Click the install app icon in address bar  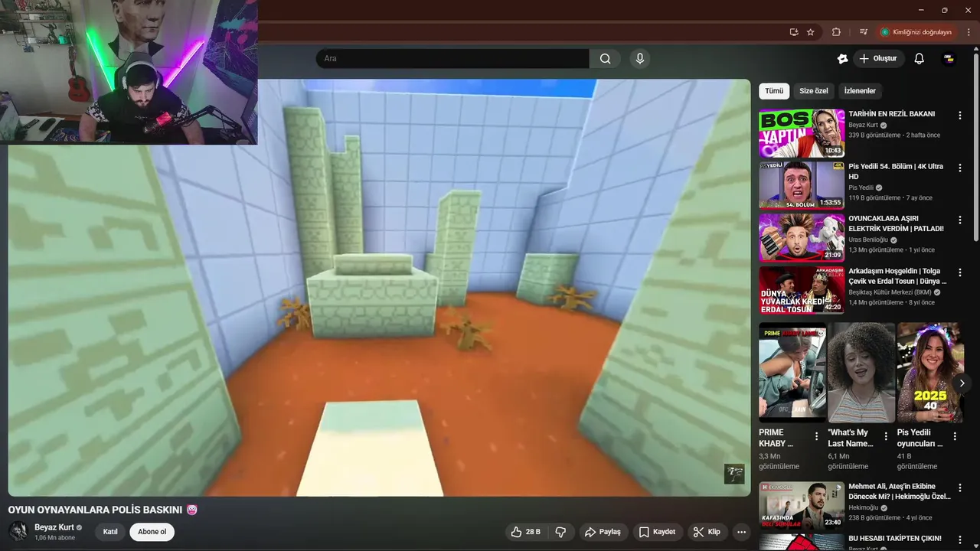(x=794, y=32)
